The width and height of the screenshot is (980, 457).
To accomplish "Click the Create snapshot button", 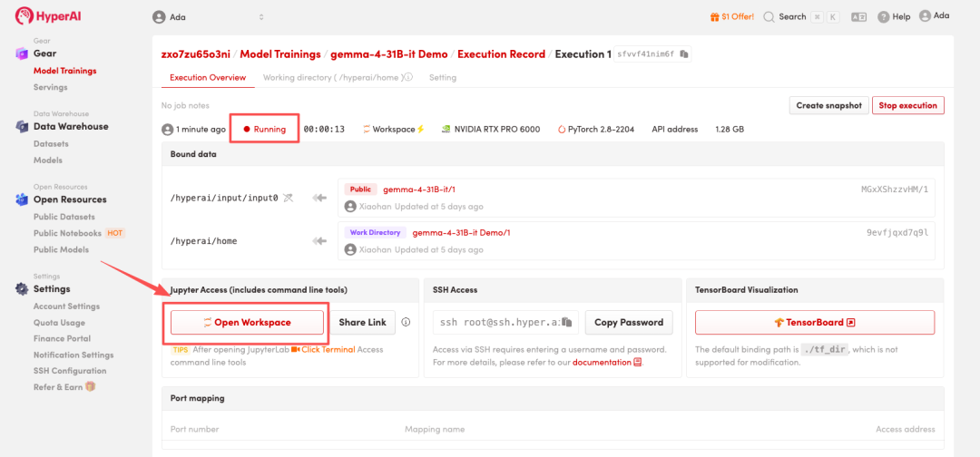I will (828, 105).
